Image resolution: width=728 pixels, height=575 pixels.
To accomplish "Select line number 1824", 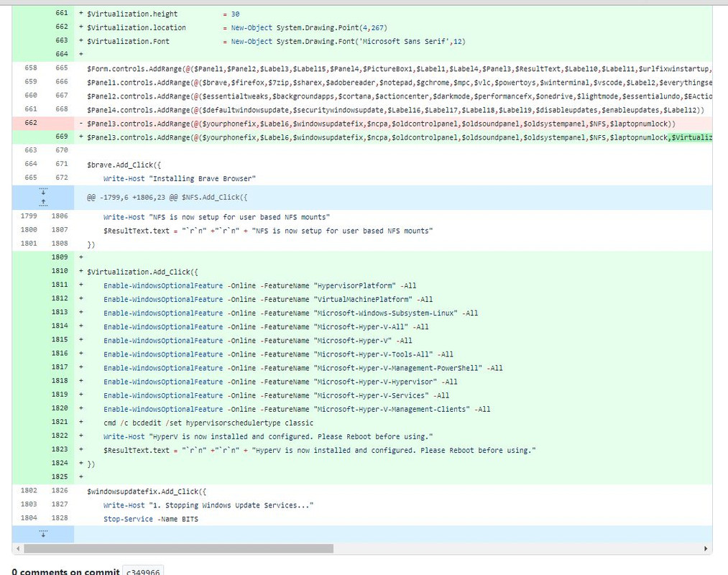I will 60,463.
